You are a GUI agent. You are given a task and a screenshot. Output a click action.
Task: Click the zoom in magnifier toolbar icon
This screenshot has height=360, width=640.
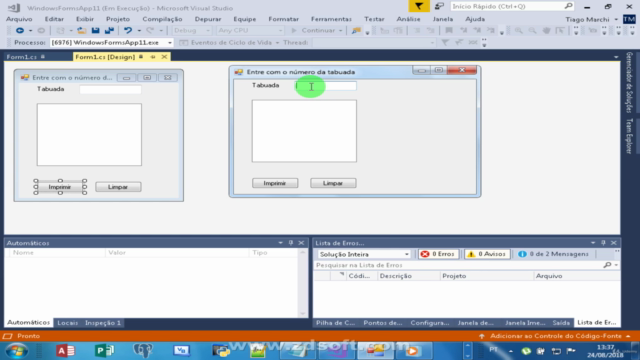click(x=518, y=31)
